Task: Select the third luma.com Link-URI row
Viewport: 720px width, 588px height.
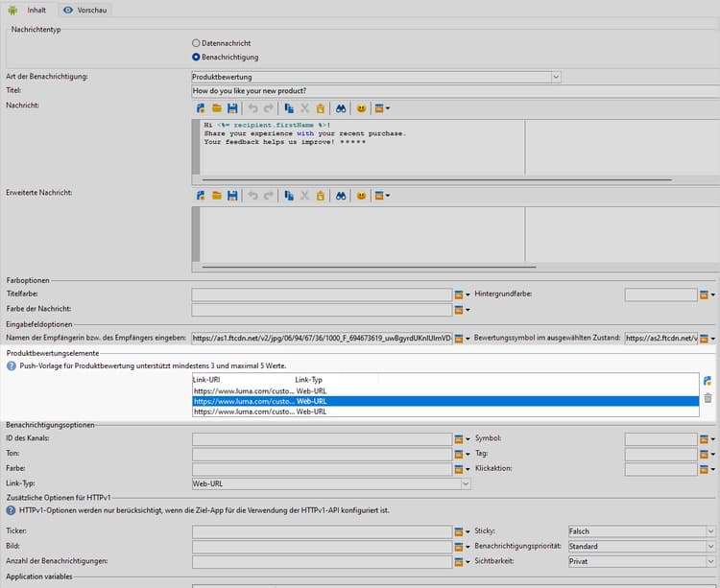Action: pos(445,412)
